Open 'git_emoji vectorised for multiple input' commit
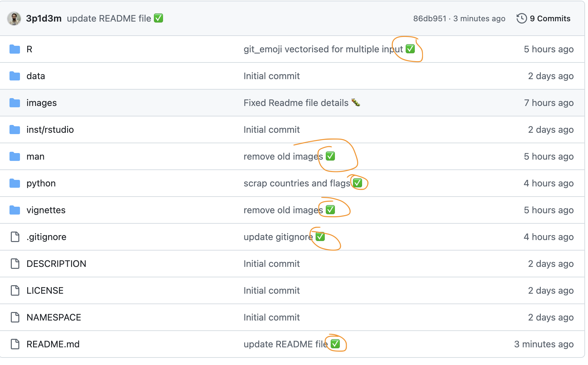This screenshot has width=588, height=365. [323, 49]
